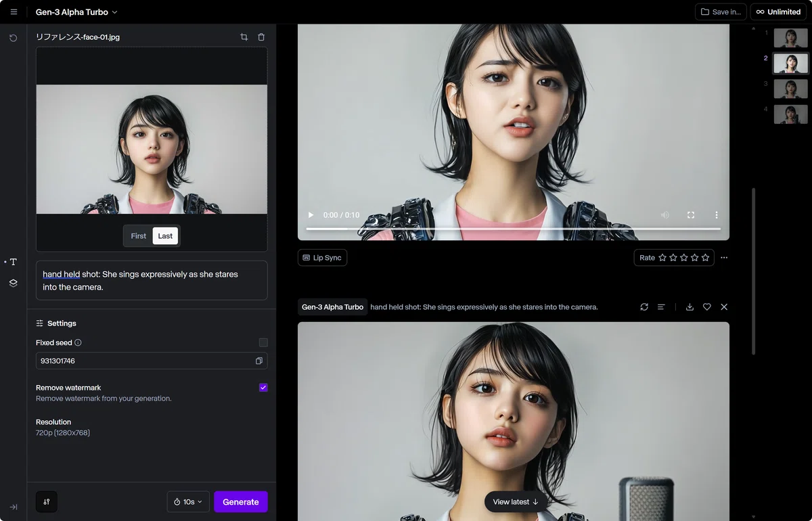Click the Unlimited plan button
The image size is (812, 521).
778,12
